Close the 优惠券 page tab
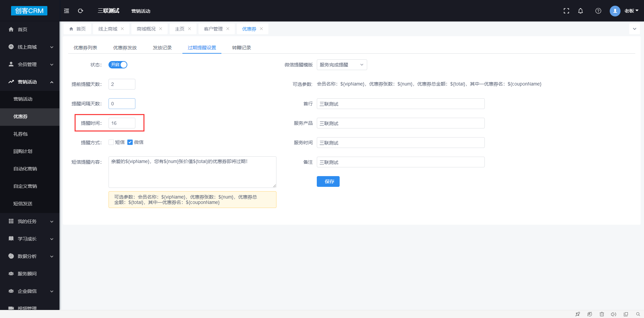644x318 pixels. click(x=261, y=29)
